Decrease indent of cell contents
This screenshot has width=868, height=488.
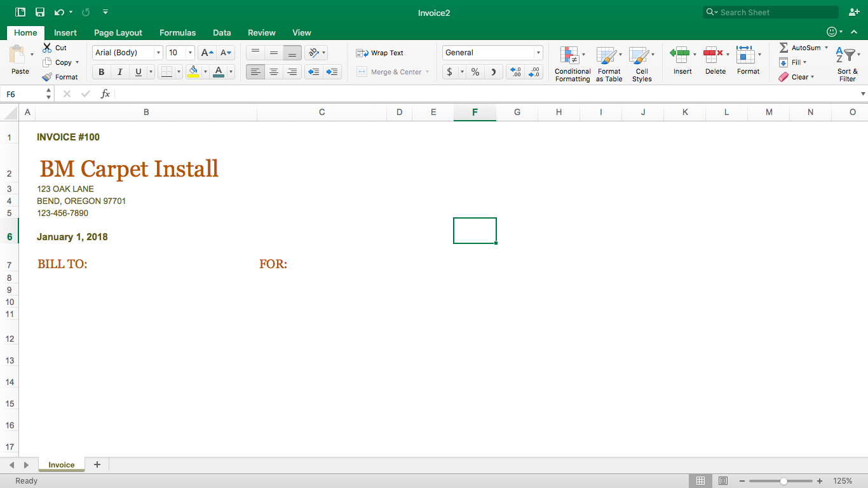pyautogui.click(x=313, y=72)
